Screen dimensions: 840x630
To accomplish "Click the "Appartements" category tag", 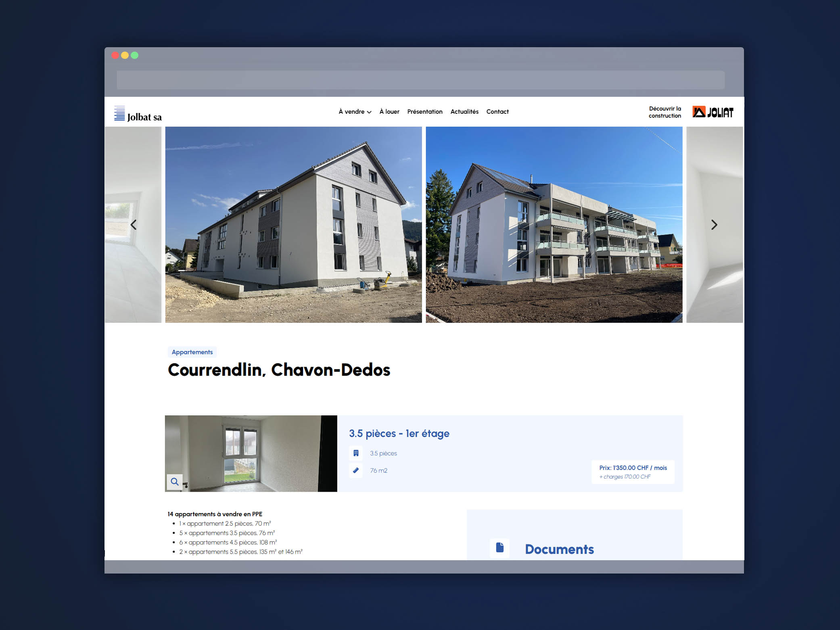I will tap(192, 352).
